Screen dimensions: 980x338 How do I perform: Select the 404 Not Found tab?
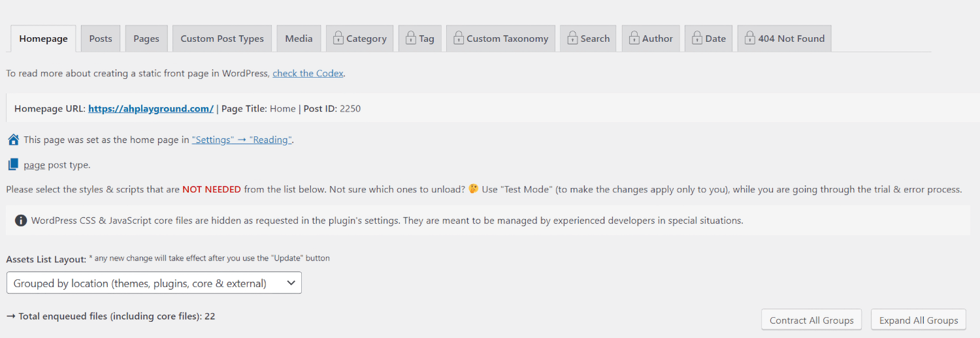pyautogui.click(x=785, y=38)
